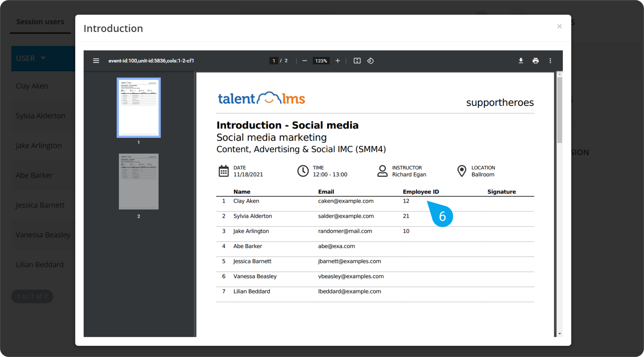Viewport: 644px width, 357px height.
Task: Click the scrollbar up arrow
Action: tap(560, 74)
